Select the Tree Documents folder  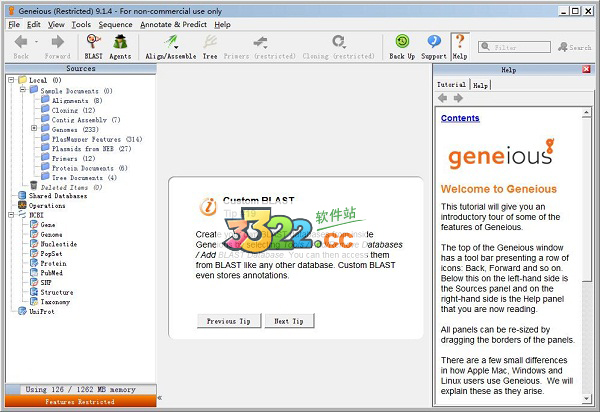79,178
